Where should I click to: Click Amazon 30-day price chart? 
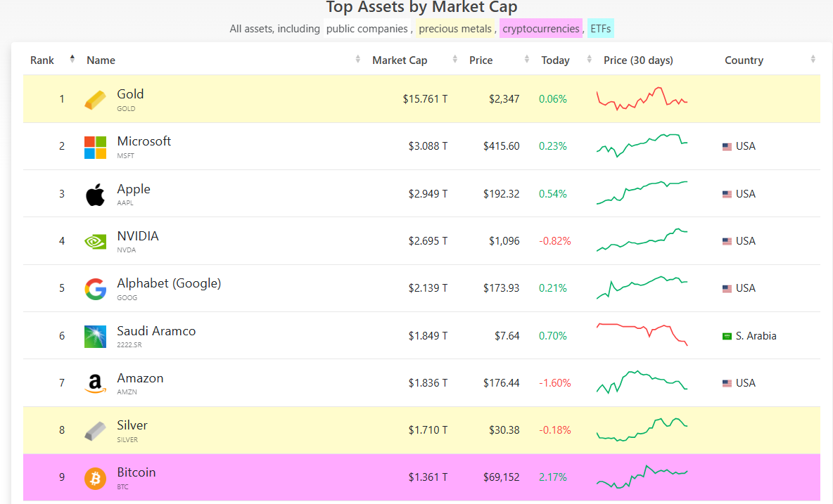click(x=642, y=382)
